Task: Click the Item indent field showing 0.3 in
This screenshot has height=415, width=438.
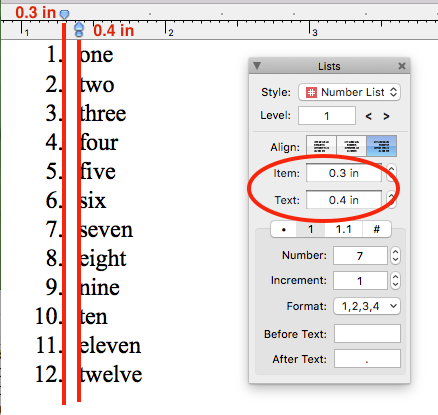Action: pyautogui.click(x=344, y=173)
